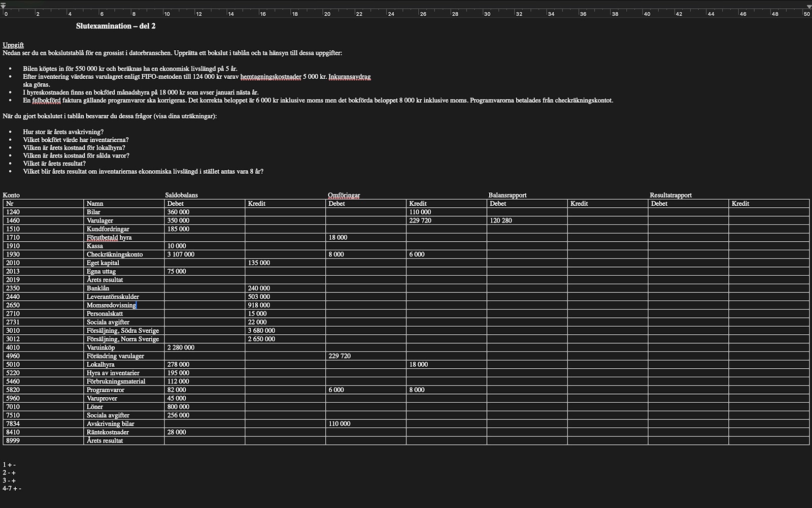Click the right indent marker on the ruler
This screenshot has width=812, height=508.
point(809,6)
